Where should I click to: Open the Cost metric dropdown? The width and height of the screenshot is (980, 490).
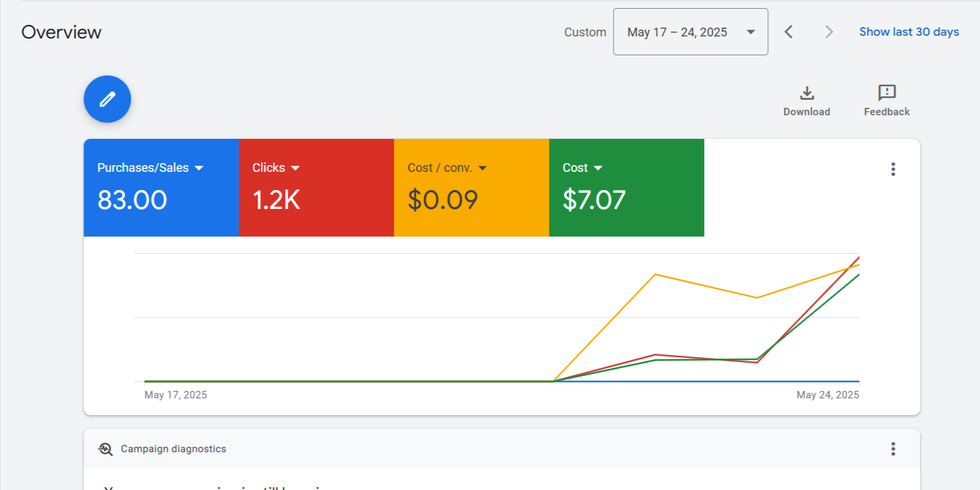tap(598, 168)
